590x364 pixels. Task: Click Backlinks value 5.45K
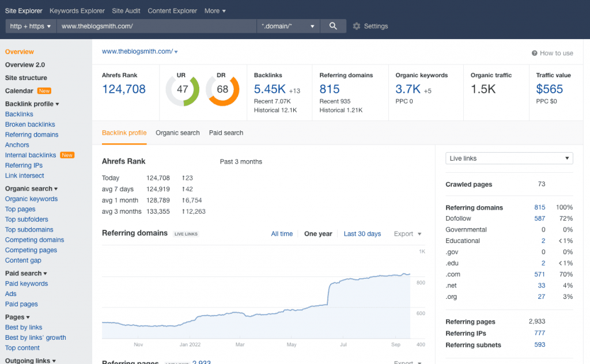[x=270, y=89]
